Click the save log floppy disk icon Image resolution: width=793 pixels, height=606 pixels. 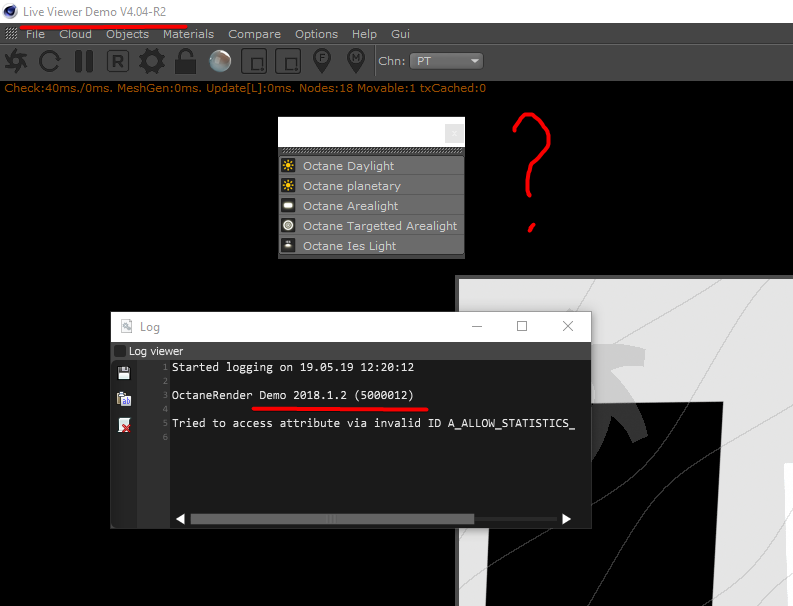pyautogui.click(x=124, y=373)
